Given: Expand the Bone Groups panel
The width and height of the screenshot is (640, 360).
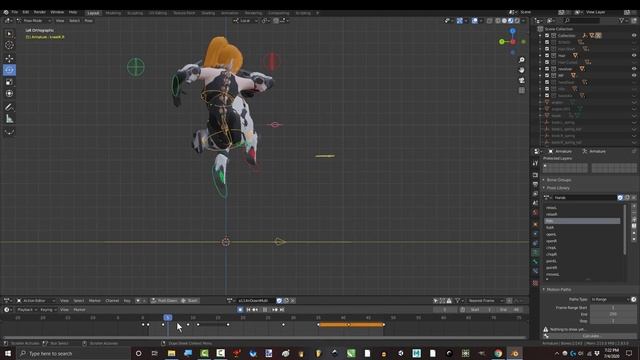Looking at the screenshot, I should [x=558, y=180].
